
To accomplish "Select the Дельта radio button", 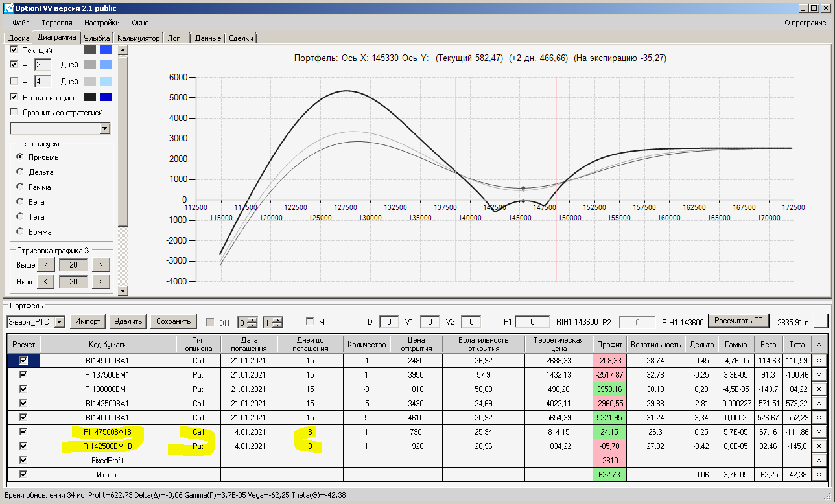I will [20, 172].
